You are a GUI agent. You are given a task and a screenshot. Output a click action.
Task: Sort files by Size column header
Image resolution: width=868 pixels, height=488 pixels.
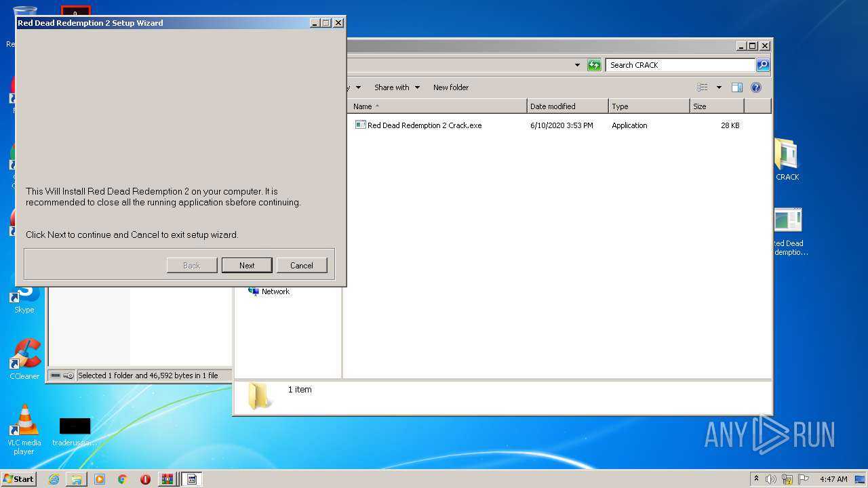[x=717, y=106]
